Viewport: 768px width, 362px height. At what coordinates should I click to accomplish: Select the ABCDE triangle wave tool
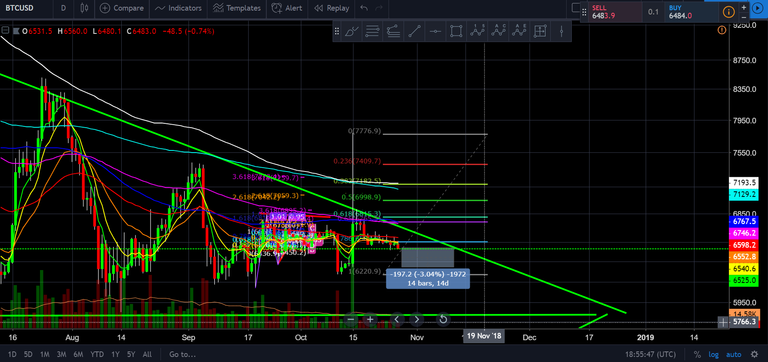[x=519, y=31]
